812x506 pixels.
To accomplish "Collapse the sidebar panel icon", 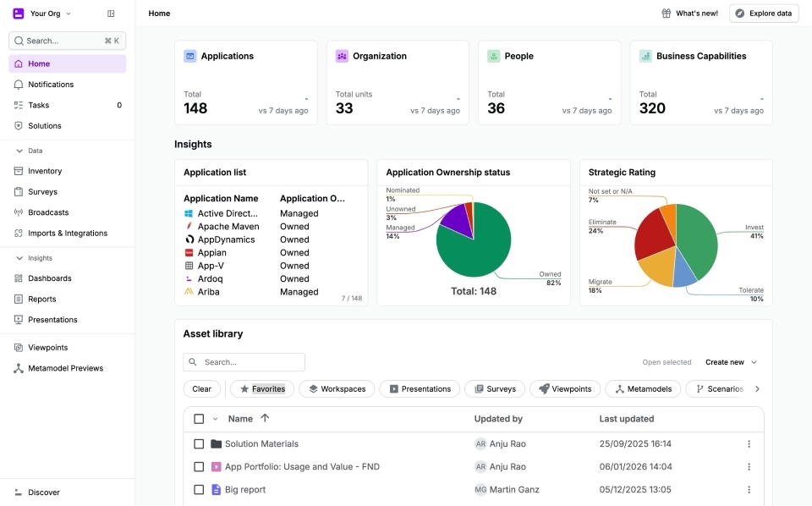I will tap(111, 14).
